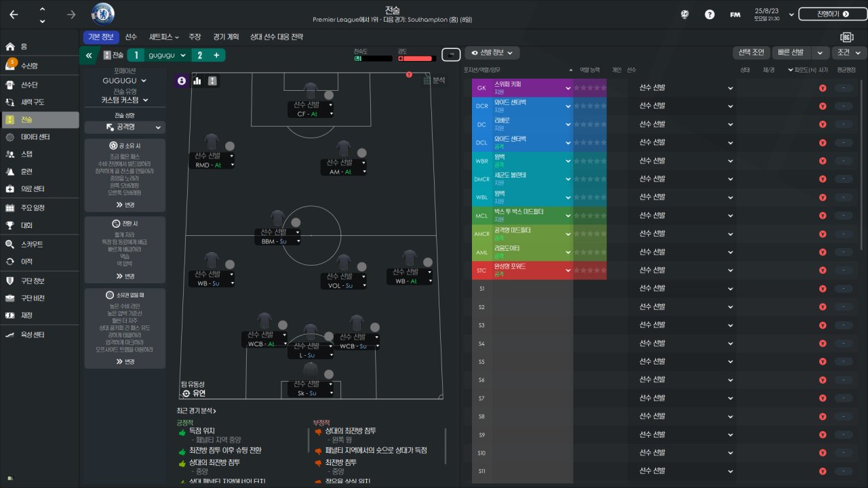Click the red 강도 intensity bar
This screenshot has width=868, height=488.
pos(416,59)
